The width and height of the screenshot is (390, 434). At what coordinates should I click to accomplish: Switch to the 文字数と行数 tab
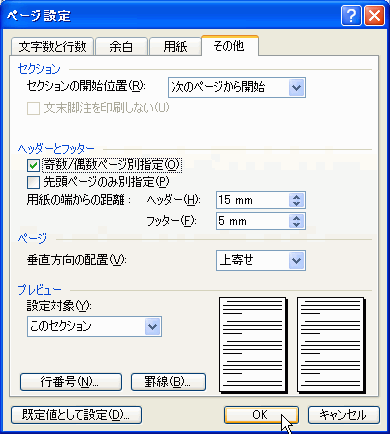(53, 46)
